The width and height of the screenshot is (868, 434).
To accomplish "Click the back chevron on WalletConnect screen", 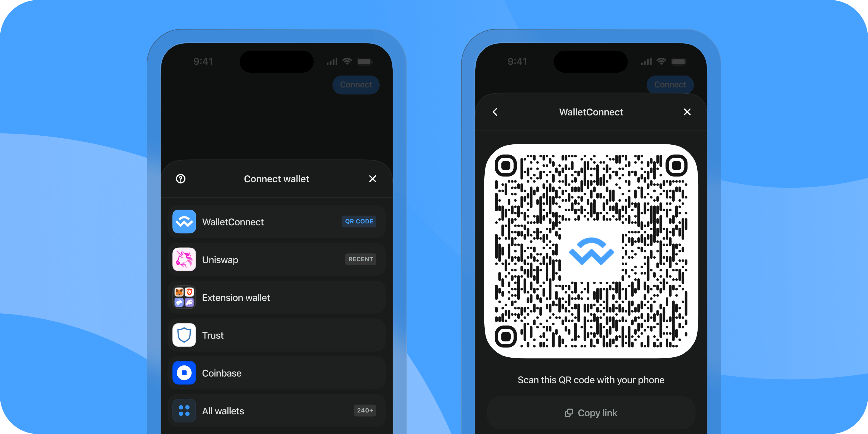I will tap(495, 112).
